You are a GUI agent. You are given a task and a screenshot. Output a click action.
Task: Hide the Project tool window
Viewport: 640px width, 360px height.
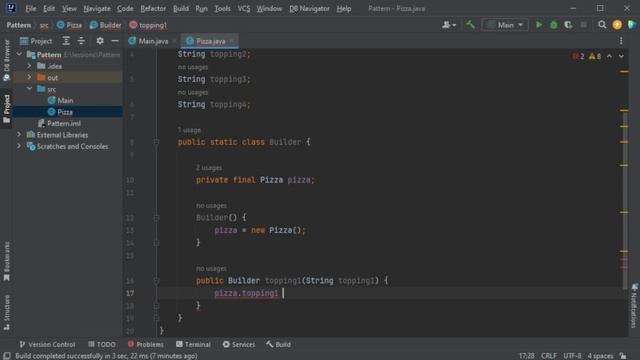tap(115, 41)
